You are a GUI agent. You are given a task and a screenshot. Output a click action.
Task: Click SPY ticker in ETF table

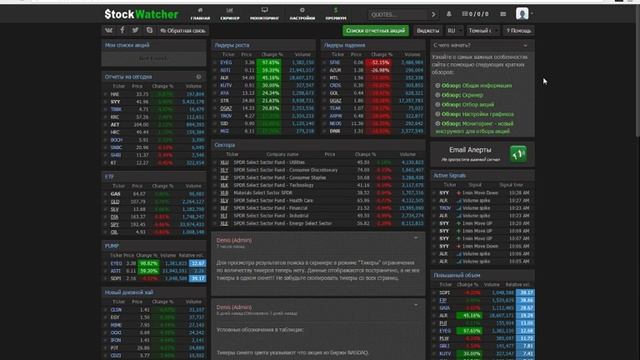[x=115, y=224]
